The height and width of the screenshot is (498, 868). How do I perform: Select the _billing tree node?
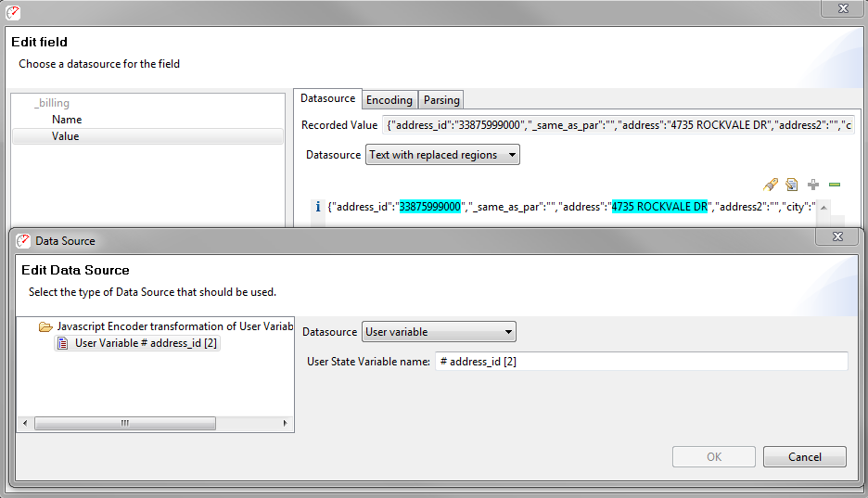52,104
